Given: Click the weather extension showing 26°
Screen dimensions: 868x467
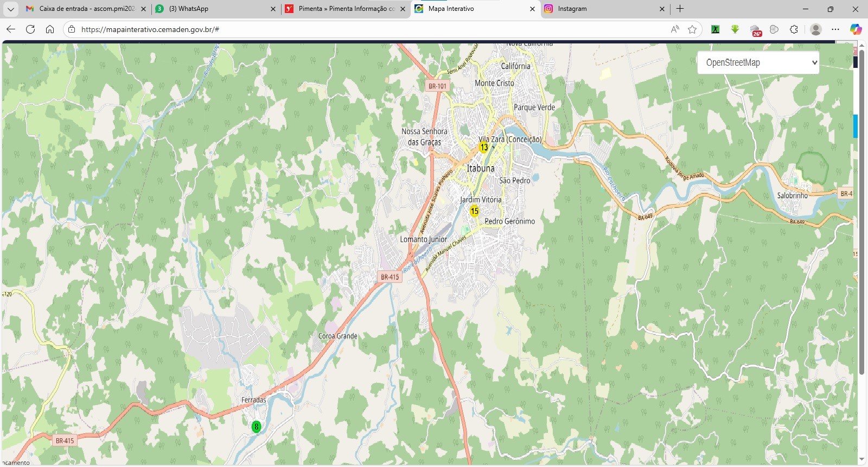Looking at the screenshot, I should [755, 30].
